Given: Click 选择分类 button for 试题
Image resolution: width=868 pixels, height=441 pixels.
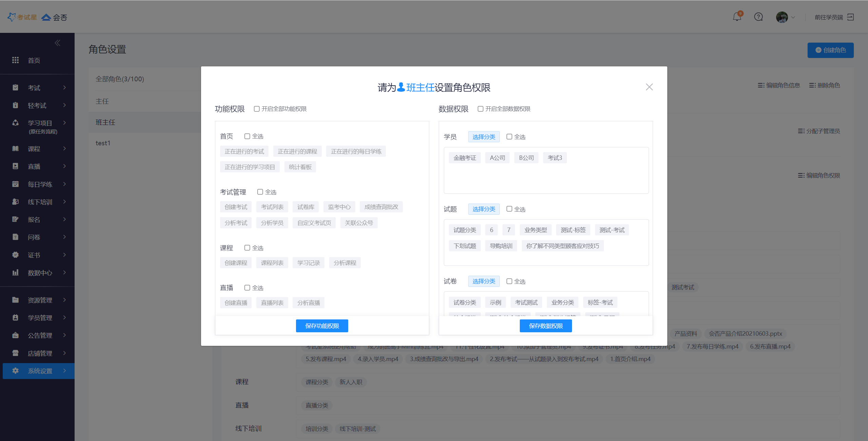Looking at the screenshot, I should [x=484, y=209].
